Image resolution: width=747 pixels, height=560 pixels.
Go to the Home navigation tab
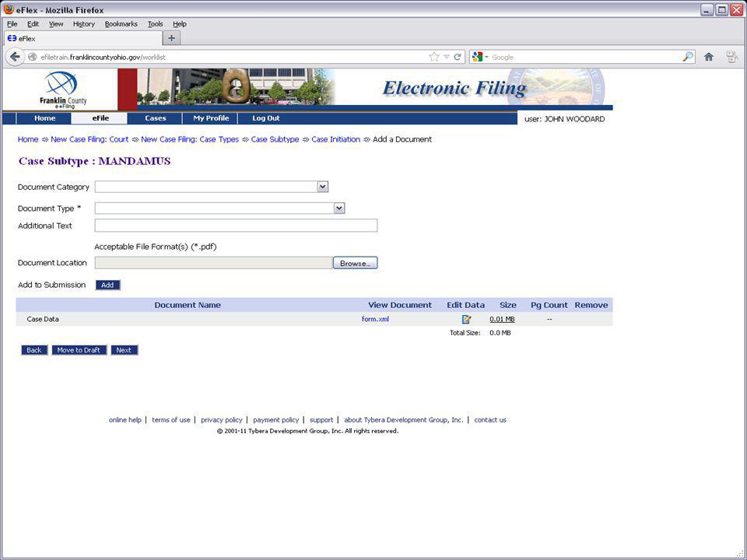pyautogui.click(x=44, y=118)
